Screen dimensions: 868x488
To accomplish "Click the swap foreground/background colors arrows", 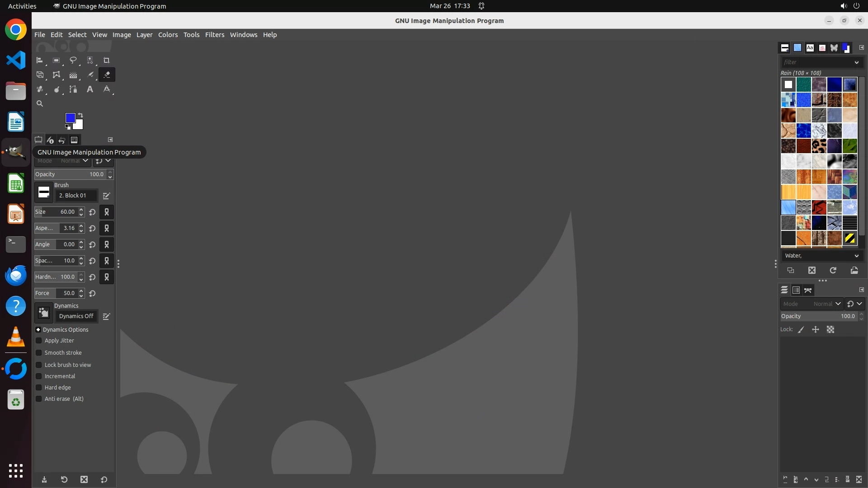I will (x=80, y=115).
